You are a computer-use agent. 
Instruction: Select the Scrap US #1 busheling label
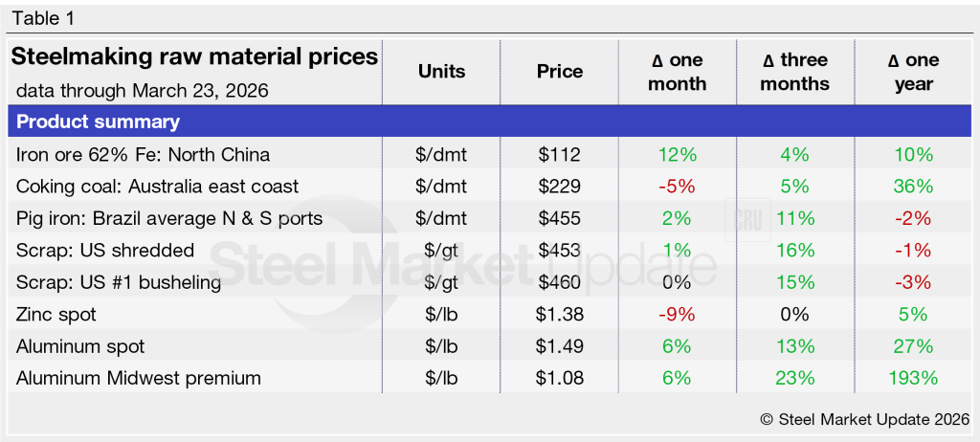(x=119, y=282)
